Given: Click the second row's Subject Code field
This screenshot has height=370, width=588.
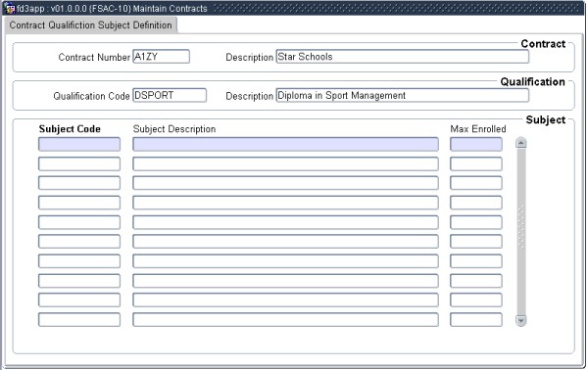Looking at the screenshot, I should point(79,163).
